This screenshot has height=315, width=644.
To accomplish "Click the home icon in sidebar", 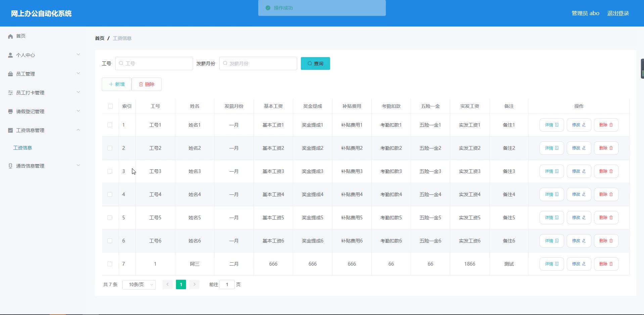I will pos(10,36).
